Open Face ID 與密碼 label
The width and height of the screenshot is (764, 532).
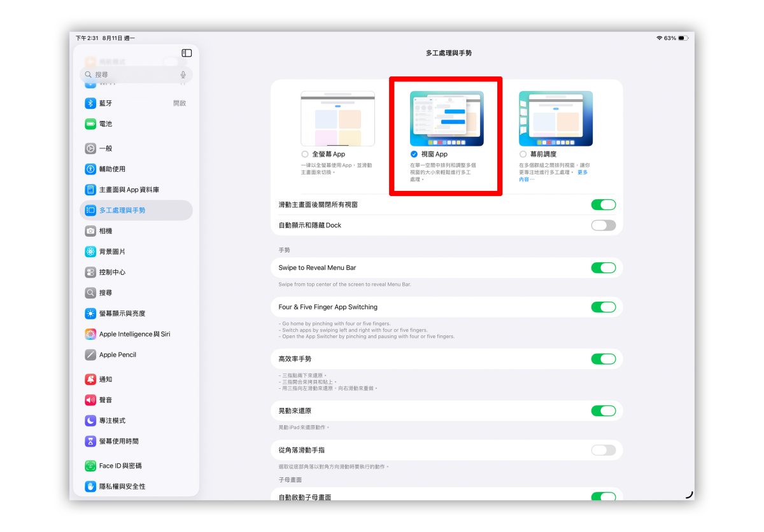click(120, 466)
